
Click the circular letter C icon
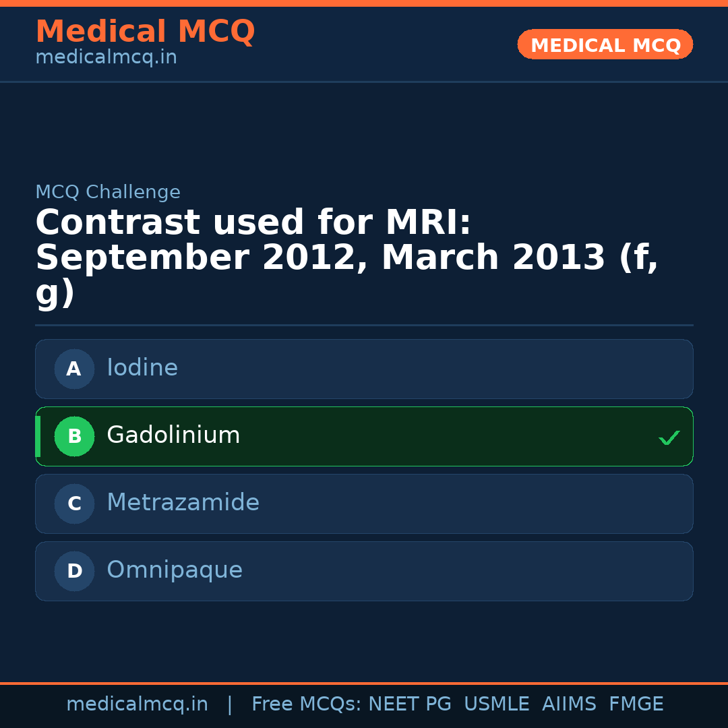(74, 504)
